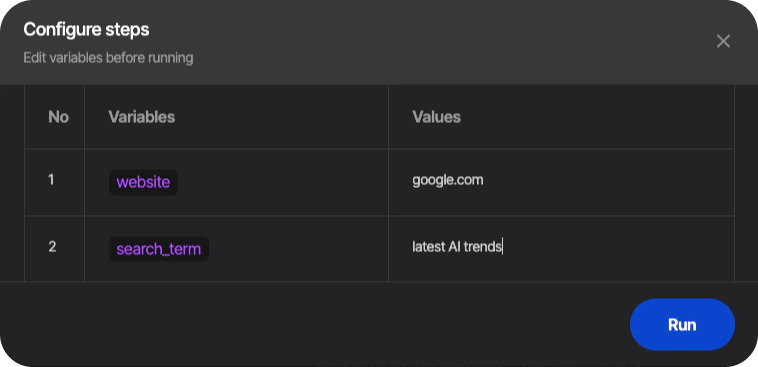Click the Configure steps title
This screenshot has width=758, height=367.
(x=87, y=29)
